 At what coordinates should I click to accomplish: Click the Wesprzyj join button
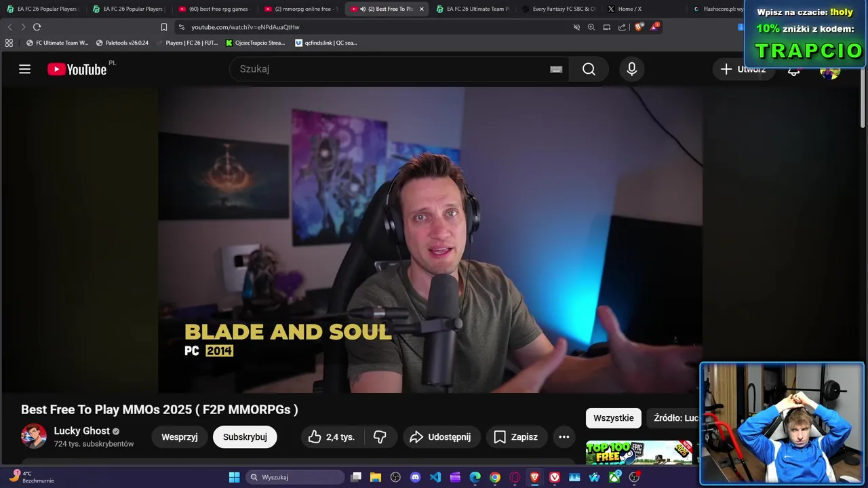pos(180,437)
